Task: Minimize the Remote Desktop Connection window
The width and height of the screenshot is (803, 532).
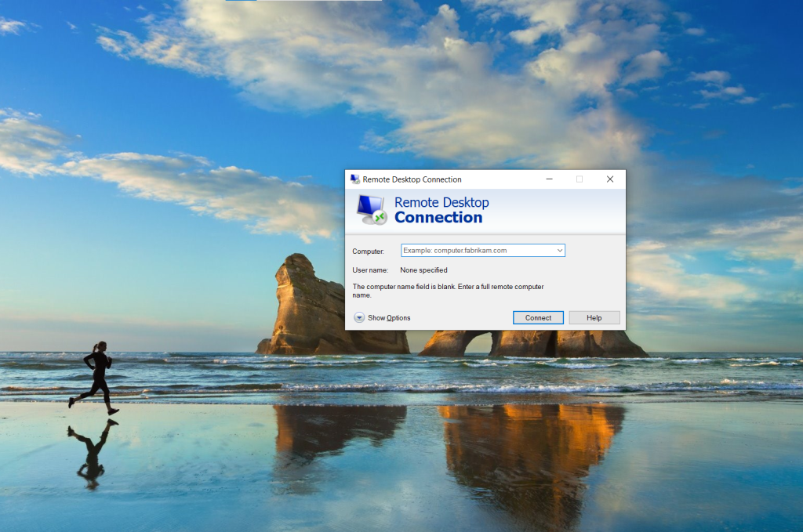Action: pyautogui.click(x=549, y=179)
